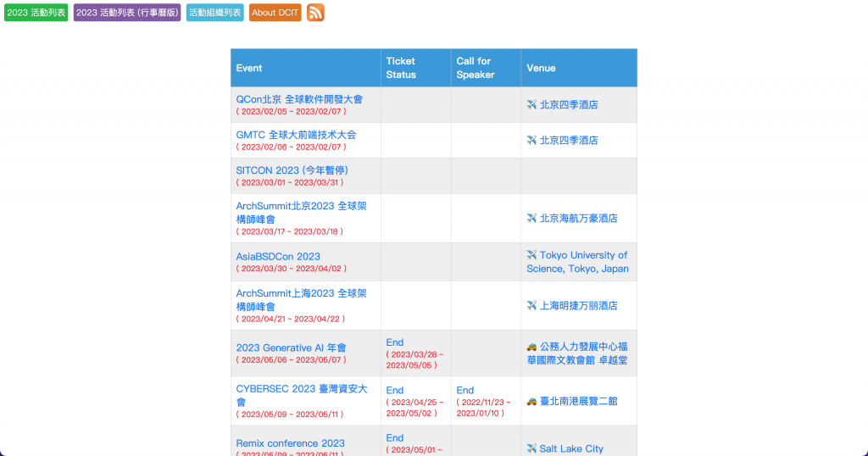This screenshot has width=868, height=456.
Task: Click date text 2023/02/05 ~ 2023/02/07
Action: [292, 111]
